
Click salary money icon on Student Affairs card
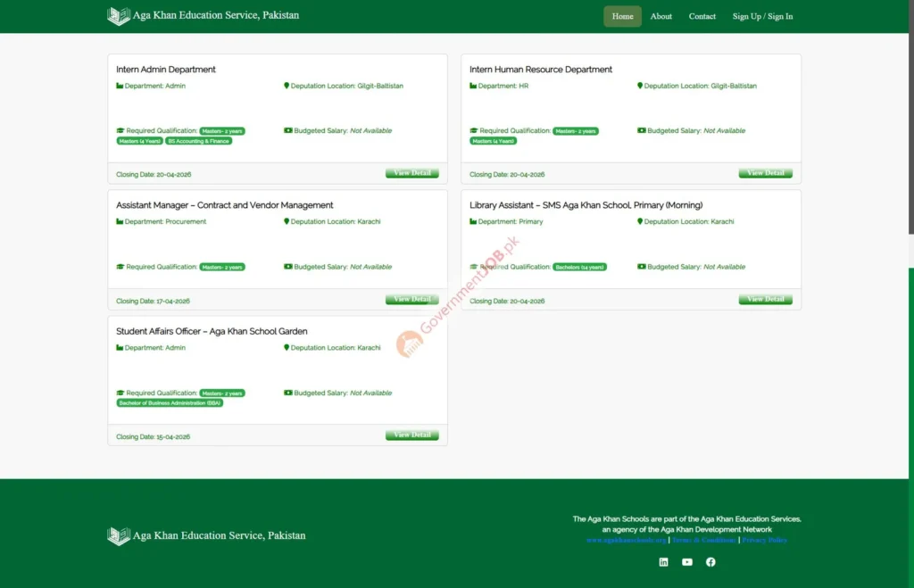tap(288, 393)
